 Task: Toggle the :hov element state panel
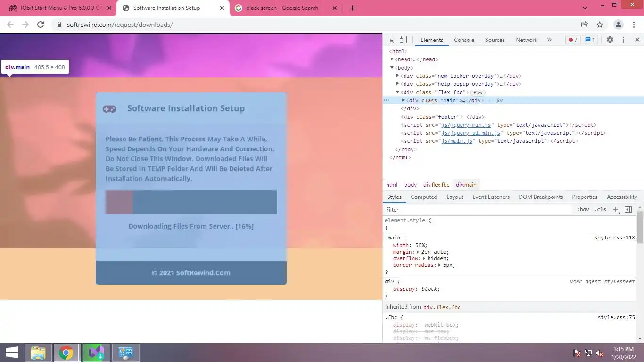click(x=583, y=210)
